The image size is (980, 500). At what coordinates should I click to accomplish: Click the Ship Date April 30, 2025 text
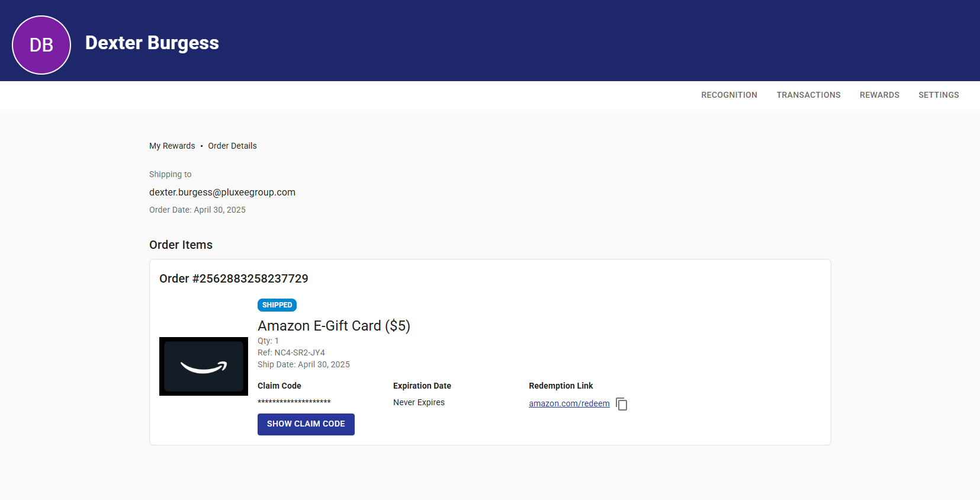tap(304, 364)
